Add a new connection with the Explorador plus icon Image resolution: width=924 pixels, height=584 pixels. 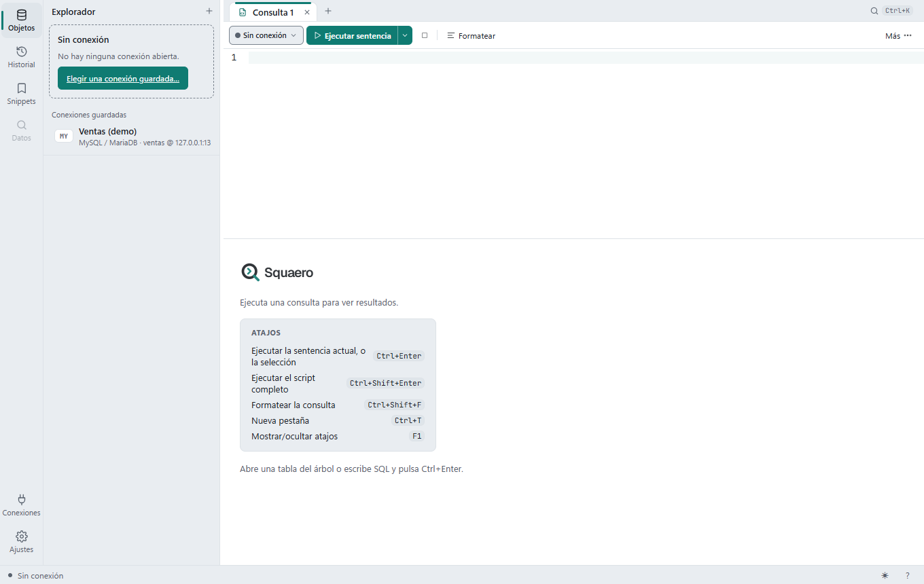(209, 12)
